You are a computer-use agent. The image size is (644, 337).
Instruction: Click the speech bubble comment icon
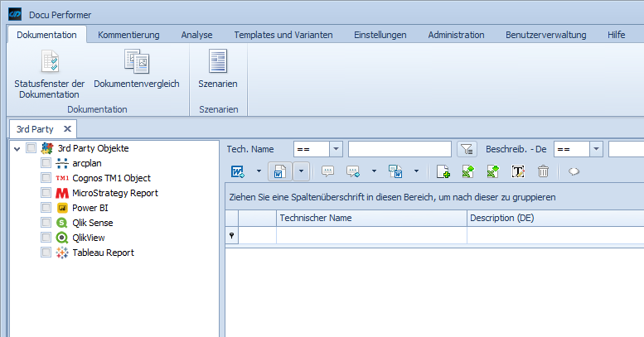point(327,171)
